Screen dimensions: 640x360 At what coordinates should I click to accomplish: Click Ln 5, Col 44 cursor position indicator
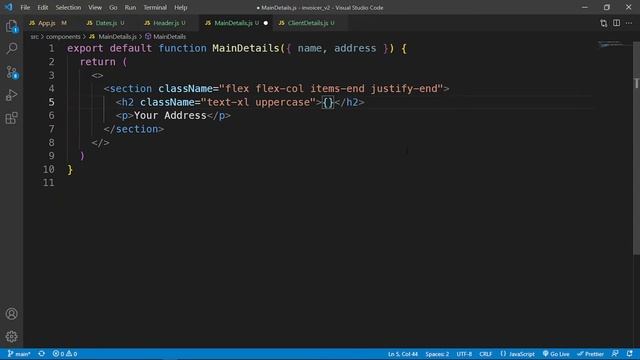coord(403,354)
